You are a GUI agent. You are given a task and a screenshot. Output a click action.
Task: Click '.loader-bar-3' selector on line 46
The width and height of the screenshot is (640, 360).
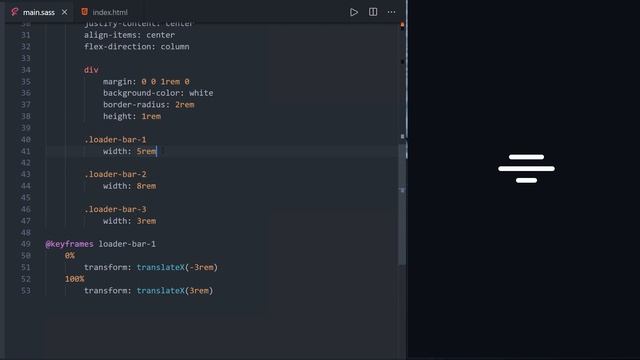[115, 209]
